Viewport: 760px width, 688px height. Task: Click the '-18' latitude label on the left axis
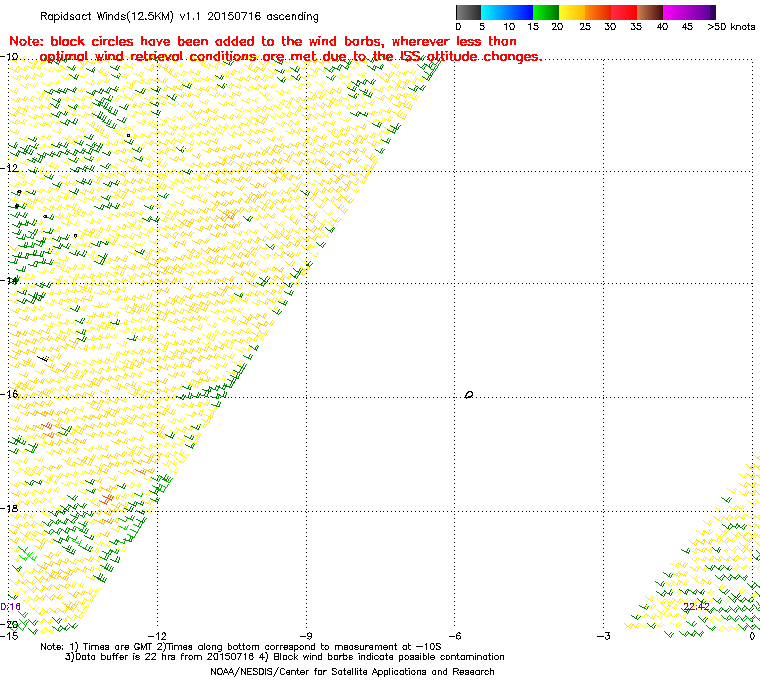click(10, 508)
